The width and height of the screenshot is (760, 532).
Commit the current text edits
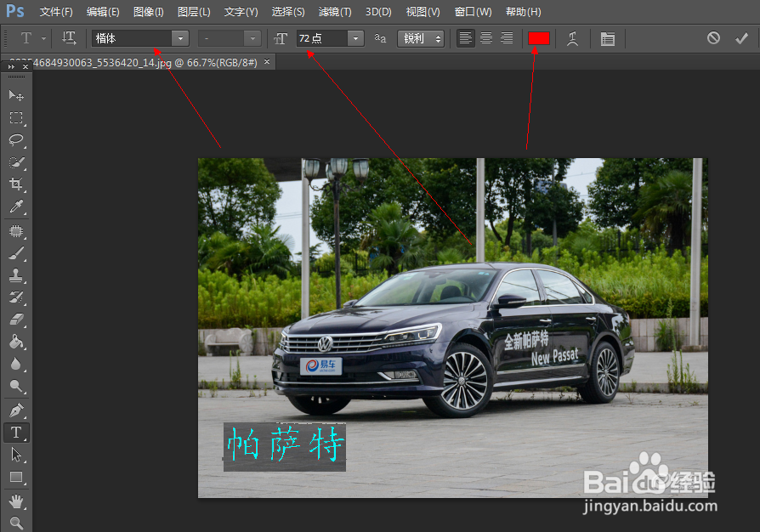(741, 37)
